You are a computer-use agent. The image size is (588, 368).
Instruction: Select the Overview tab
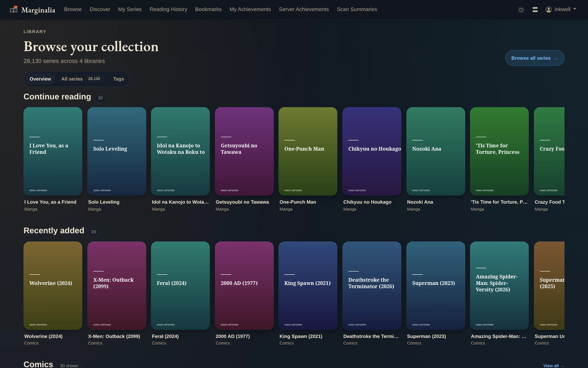click(x=40, y=79)
